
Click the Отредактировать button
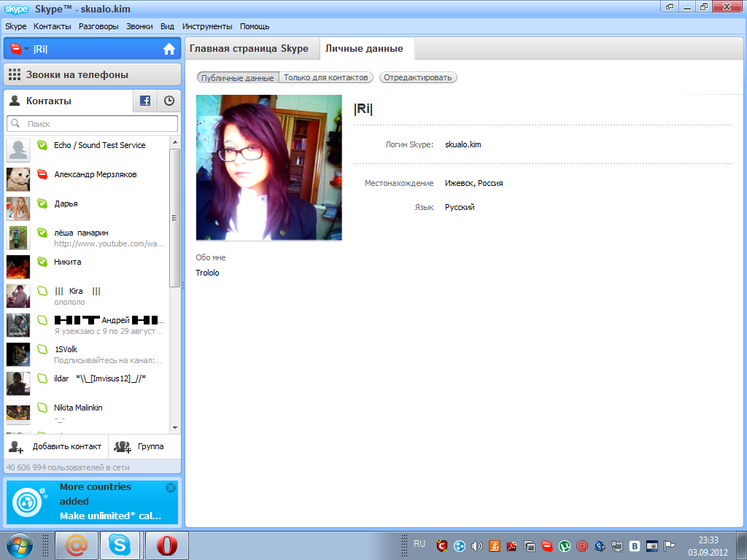418,77
